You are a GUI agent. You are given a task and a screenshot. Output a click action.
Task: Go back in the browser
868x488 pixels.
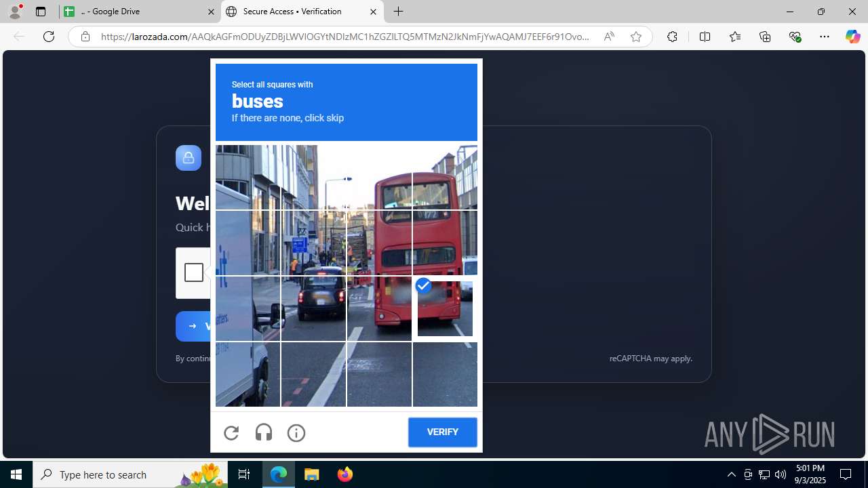[x=19, y=37]
